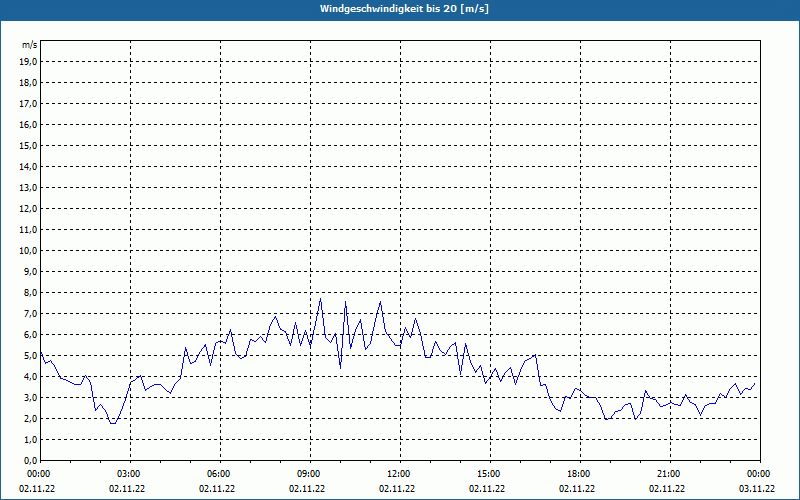Viewport: 800px width, 500px height.
Task: Click the '7,0' y-axis value
Action: coord(30,314)
